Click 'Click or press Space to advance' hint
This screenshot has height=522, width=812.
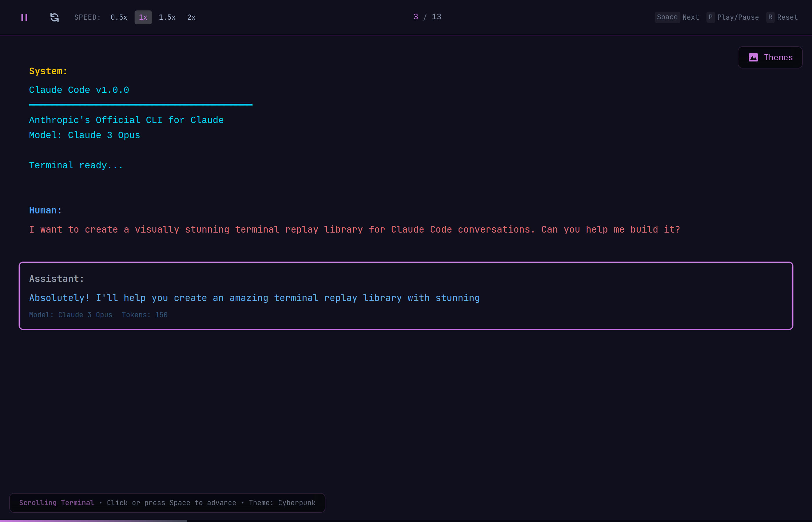(171, 503)
